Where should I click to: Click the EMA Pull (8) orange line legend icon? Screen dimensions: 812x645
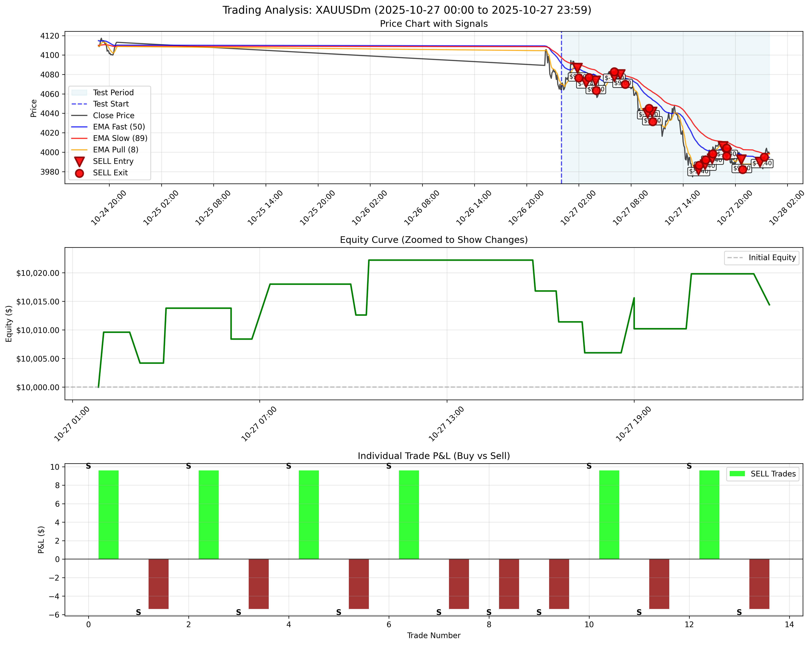[x=79, y=150]
